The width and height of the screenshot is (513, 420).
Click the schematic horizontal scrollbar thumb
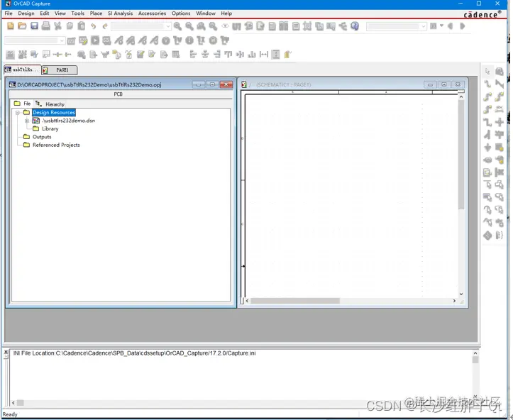click(x=295, y=301)
